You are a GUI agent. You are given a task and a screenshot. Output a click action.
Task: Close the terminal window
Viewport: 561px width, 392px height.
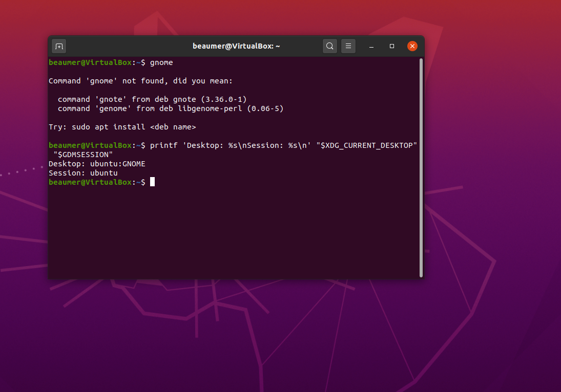click(412, 46)
